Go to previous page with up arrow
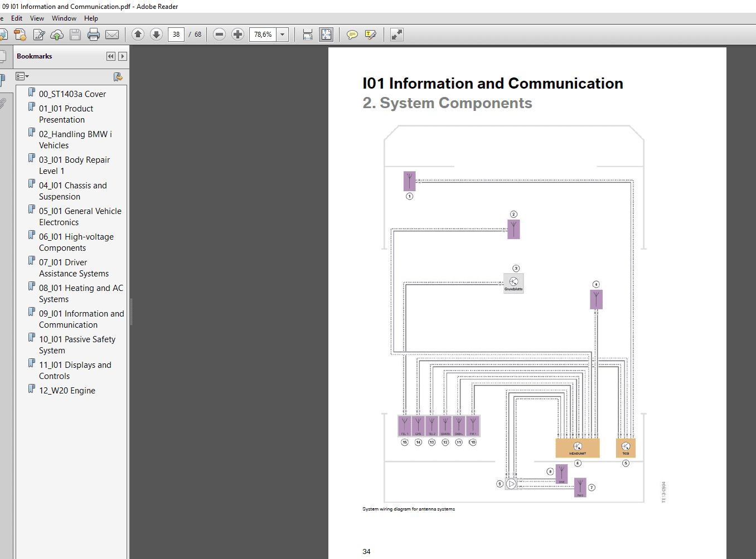 [x=138, y=35]
